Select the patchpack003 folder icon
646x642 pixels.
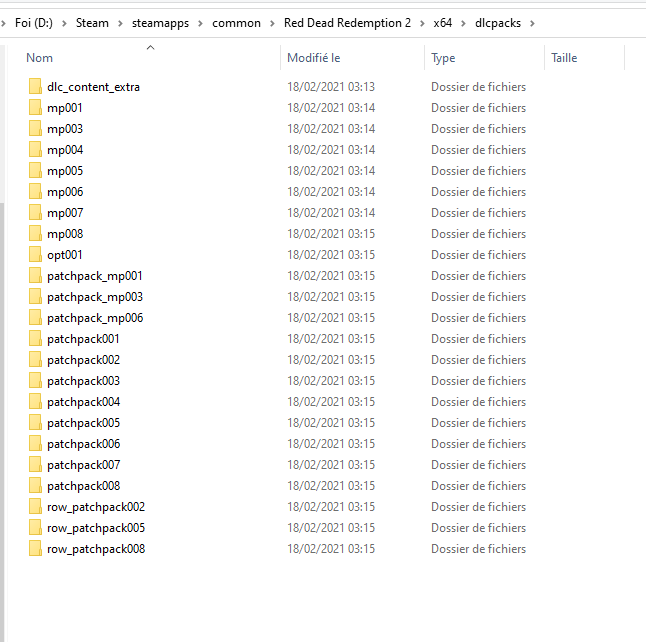35,381
